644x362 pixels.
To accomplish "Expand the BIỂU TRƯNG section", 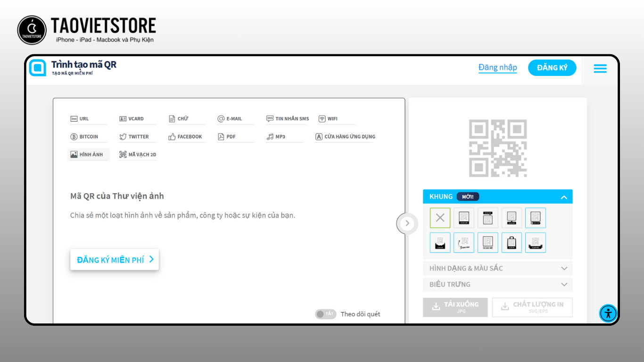I will [x=497, y=284].
